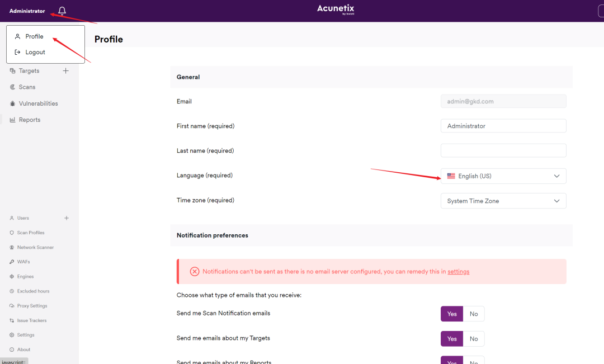Click the Settings gear icon in sidebar
Screen dimensions: 604x364
pos(12,335)
